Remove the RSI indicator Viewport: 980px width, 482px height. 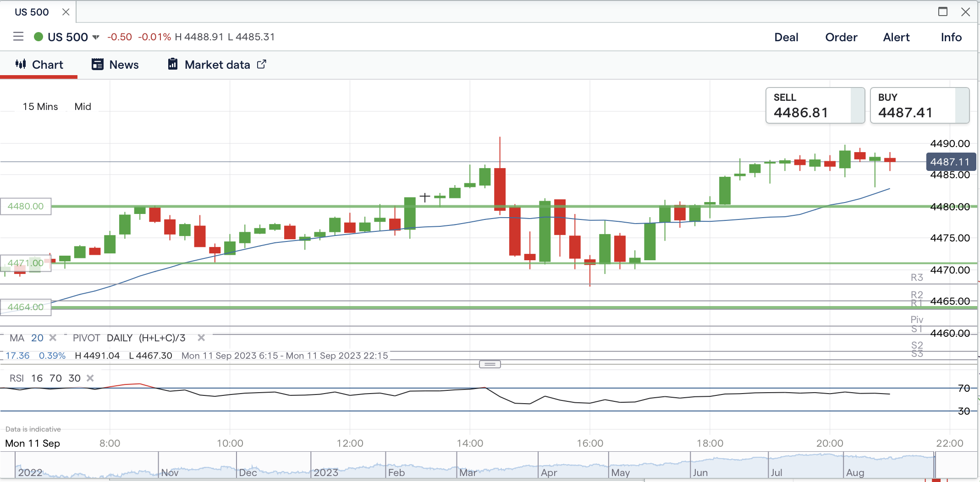pyautogui.click(x=90, y=378)
